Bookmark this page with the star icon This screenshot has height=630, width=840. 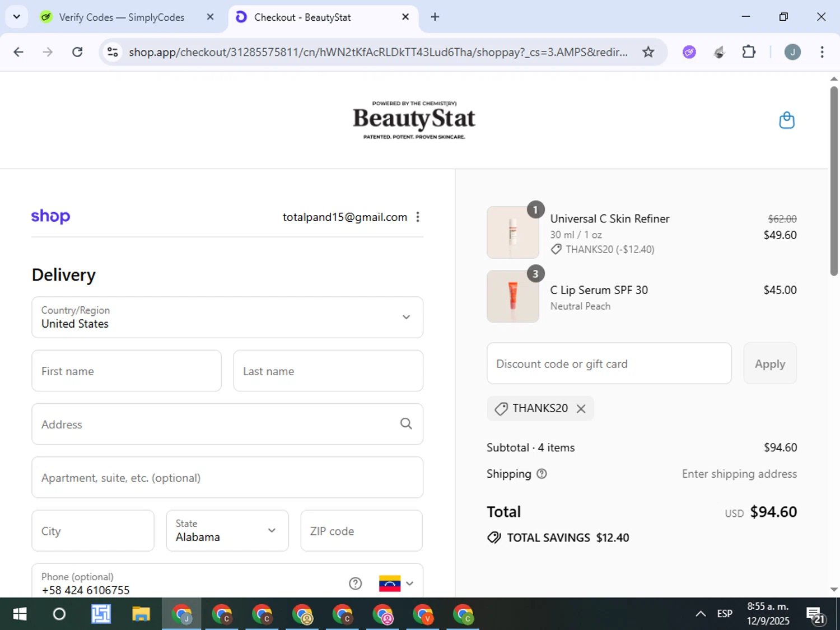tap(648, 52)
